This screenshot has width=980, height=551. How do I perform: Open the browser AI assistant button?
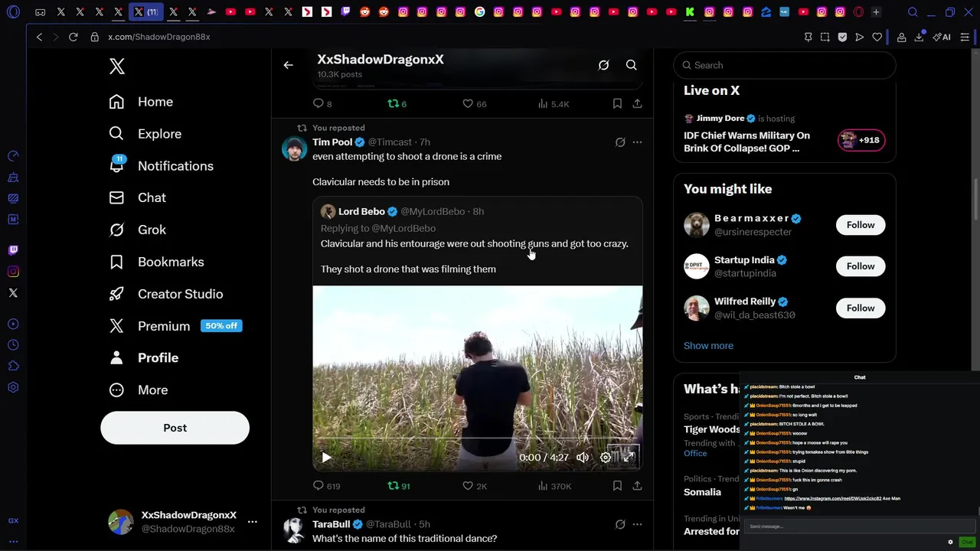(x=942, y=37)
